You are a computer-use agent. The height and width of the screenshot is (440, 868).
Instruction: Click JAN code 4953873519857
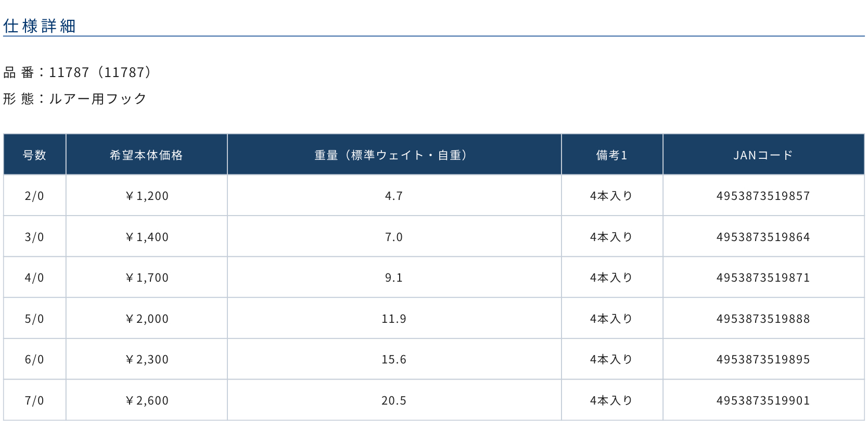click(763, 196)
